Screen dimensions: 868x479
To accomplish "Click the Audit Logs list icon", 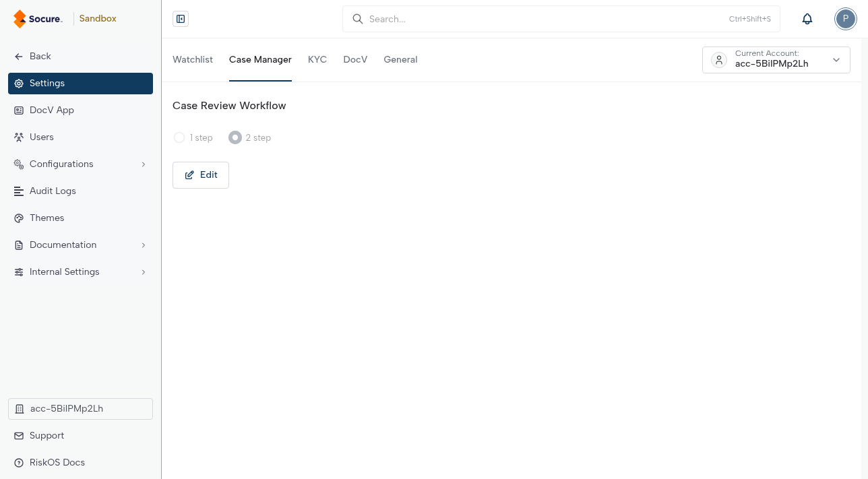I will 19,191.
